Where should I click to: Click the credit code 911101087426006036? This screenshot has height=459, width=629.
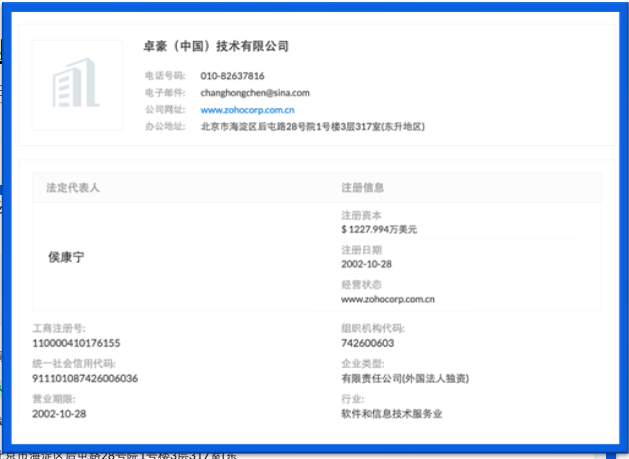click(x=85, y=378)
